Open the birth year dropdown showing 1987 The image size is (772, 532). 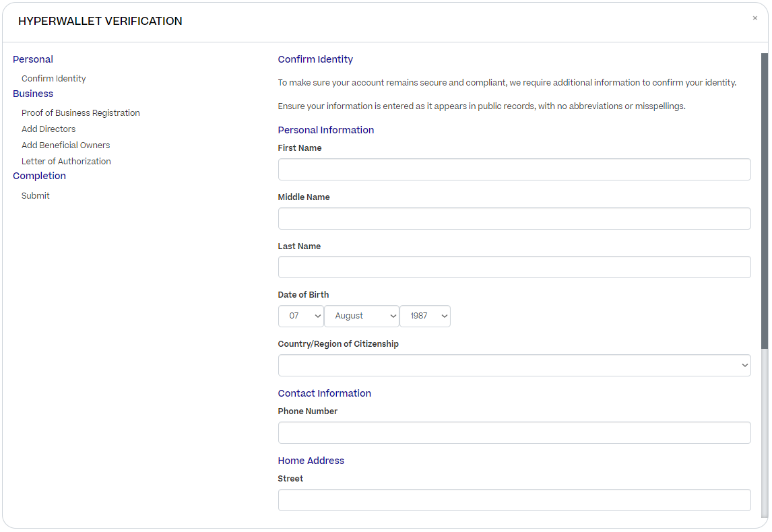click(x=425, y=316)
